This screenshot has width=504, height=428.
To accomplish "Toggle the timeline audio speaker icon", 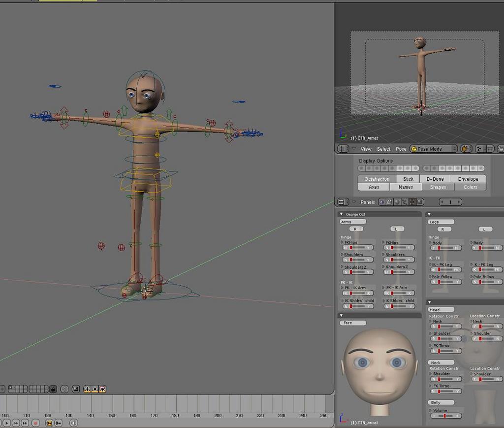I will [74, 423].
